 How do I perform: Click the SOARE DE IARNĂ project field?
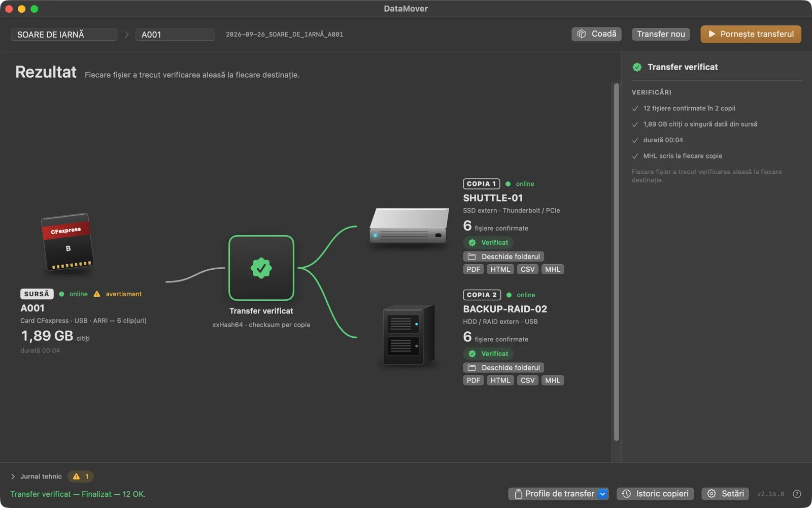64,35
